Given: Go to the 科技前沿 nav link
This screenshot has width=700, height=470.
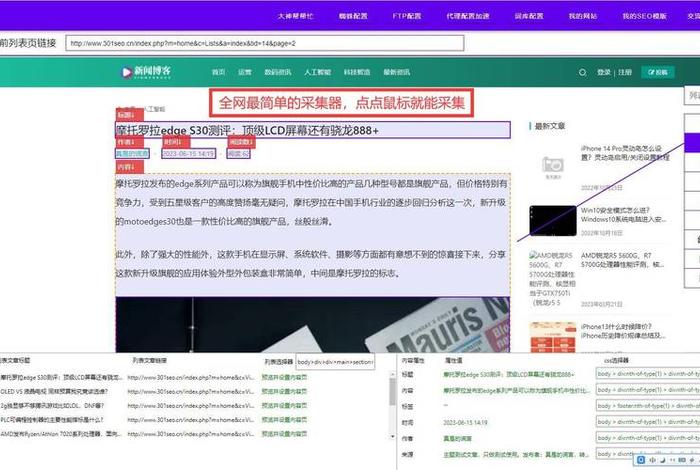Looking at the screenshot, I should 357,72.
